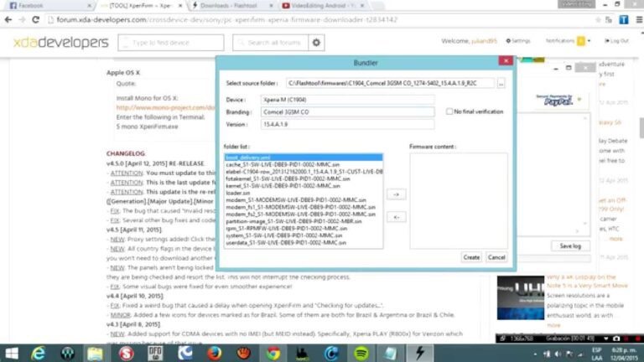Open the red S taskbar application
The height and width of the screenshot is (362, 644).
click(126, 354)
